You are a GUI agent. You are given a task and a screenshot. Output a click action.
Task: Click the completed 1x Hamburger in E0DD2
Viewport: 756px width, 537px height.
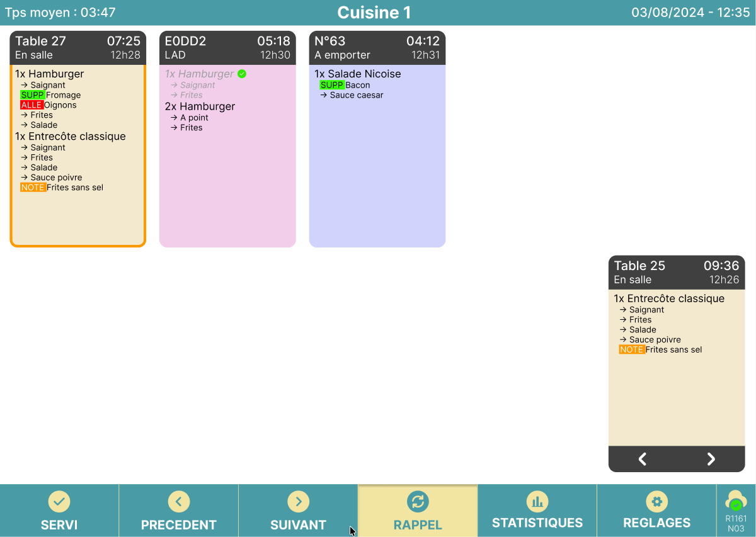pyautogui.click(x=199, y=74)
